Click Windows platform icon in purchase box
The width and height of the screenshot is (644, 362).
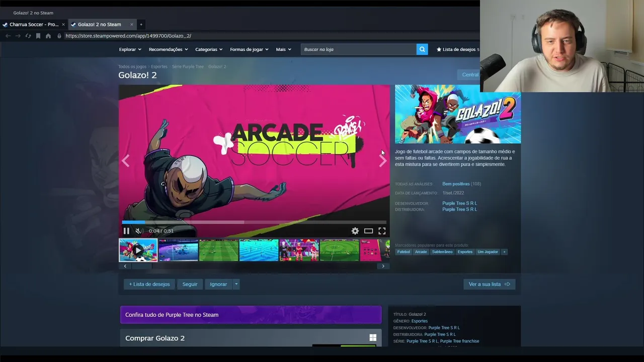pos(373,338)
